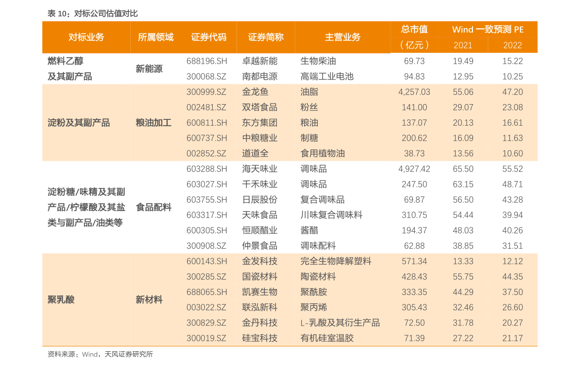Click the 完全生物降解塑料 business cell
The image size is (588, 368).
coord(336,261)
